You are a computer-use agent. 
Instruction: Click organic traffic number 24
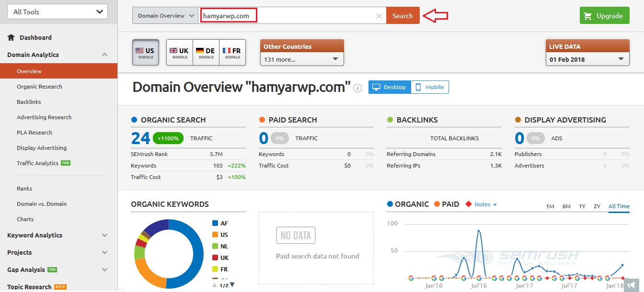(x=141, y=138)
